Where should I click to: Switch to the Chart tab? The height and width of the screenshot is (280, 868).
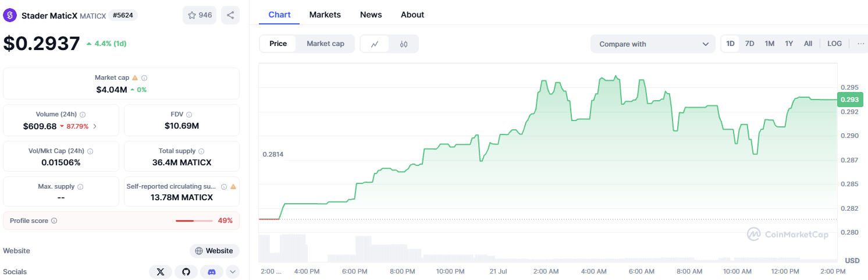click(x=279, y=15)
